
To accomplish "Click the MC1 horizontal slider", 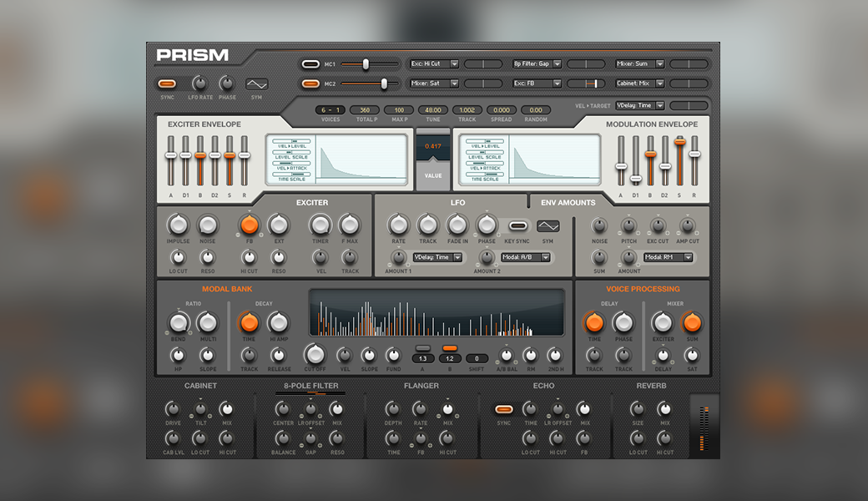I will point(369,64).
